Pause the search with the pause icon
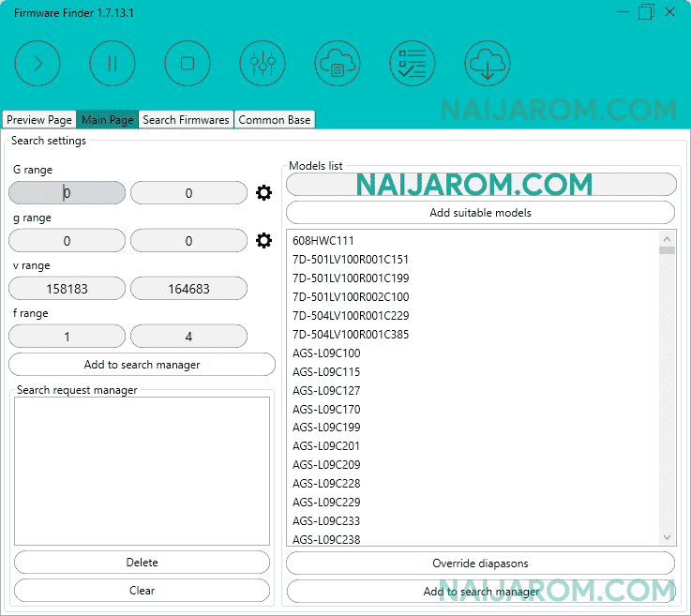The image size is (691, 616). 113,64
